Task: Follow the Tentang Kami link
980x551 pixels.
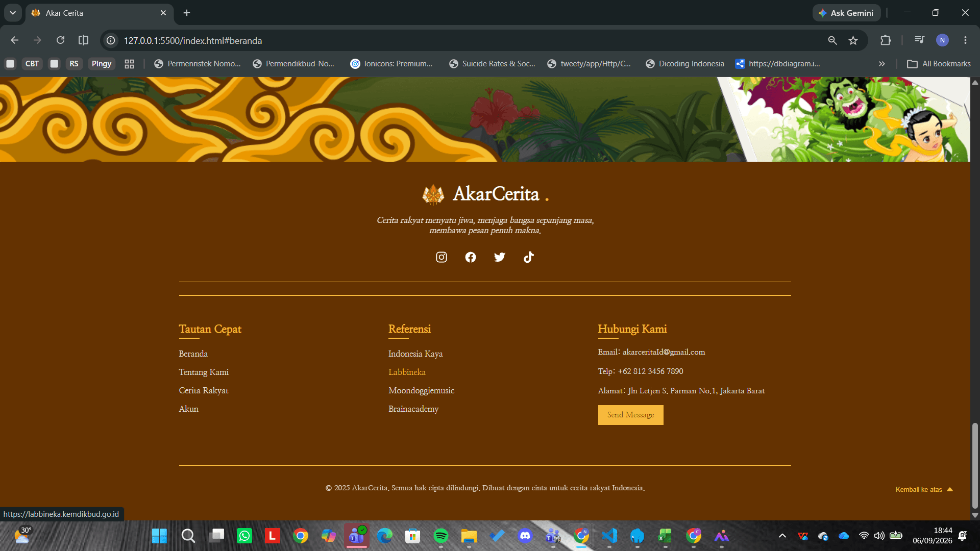Action: point(204,372)
